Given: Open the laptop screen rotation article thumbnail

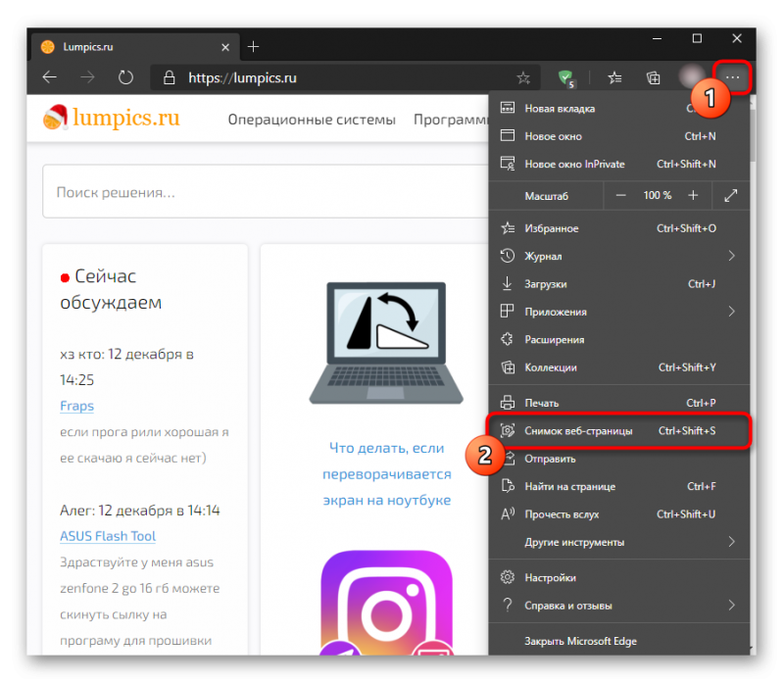Looking at the screenshot, I should coord(386,343).
